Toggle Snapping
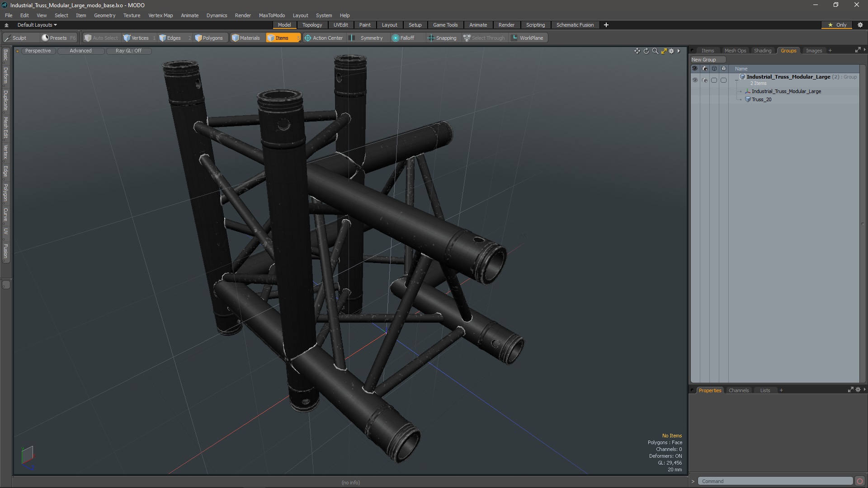 [x=442, y=38]
